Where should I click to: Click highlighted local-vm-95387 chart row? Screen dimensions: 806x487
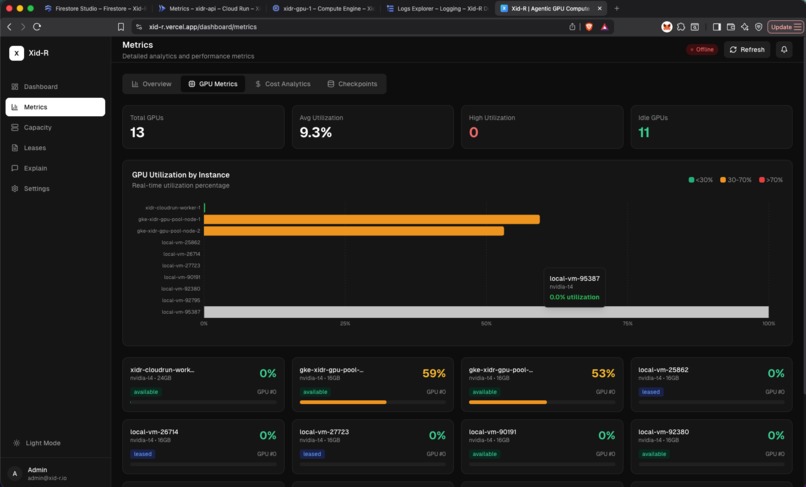[486, 312]
